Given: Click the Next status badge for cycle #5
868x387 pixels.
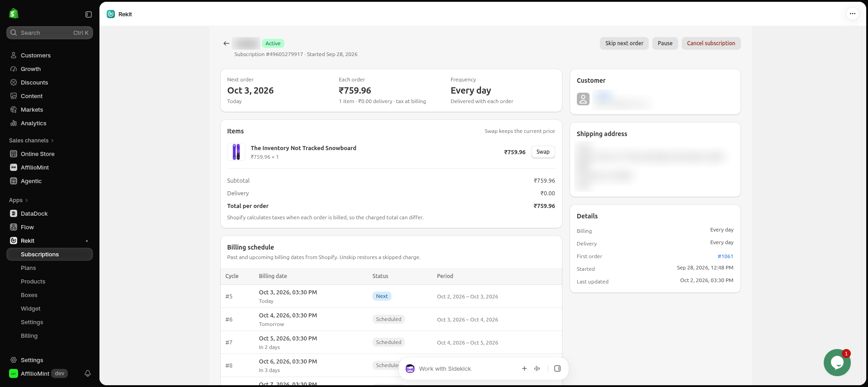Looking at the screenshot, I should (382, 296).
